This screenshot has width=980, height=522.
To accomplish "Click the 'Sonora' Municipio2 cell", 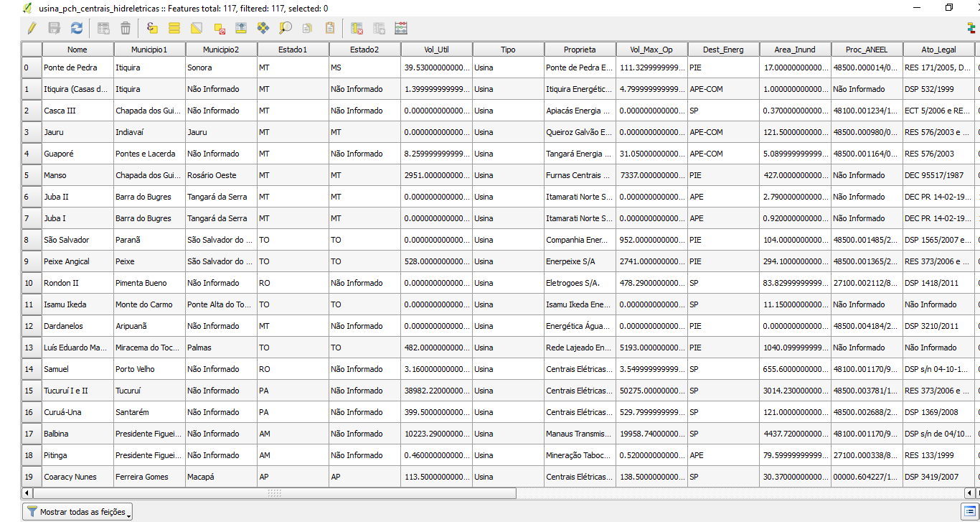I will [x=221, y=67].
